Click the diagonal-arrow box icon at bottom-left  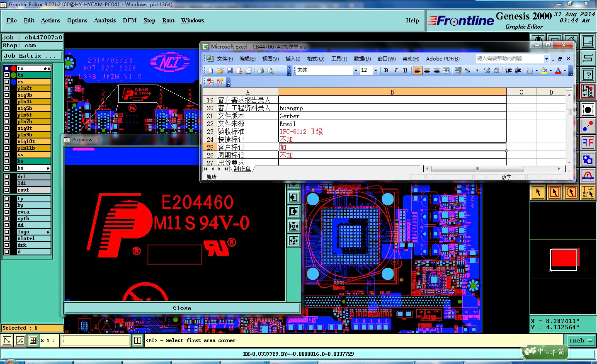pos(7,341)
